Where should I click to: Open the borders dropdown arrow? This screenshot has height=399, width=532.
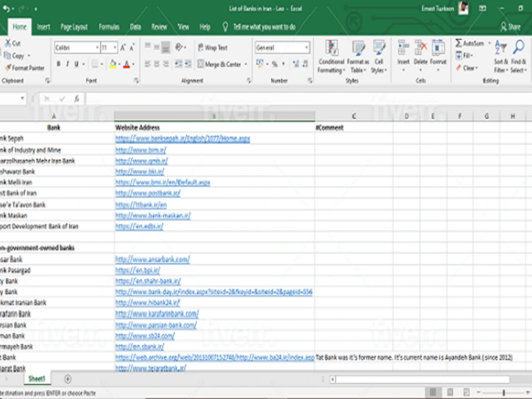click(x=102, y=64)
